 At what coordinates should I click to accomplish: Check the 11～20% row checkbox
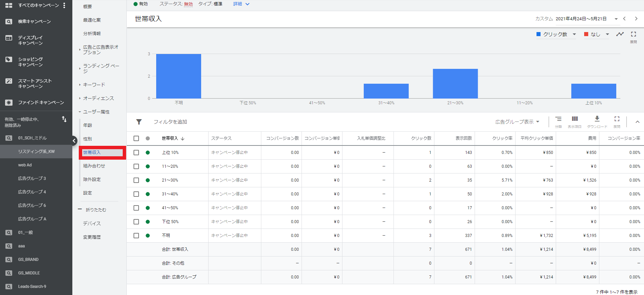(x=136, y=166)
